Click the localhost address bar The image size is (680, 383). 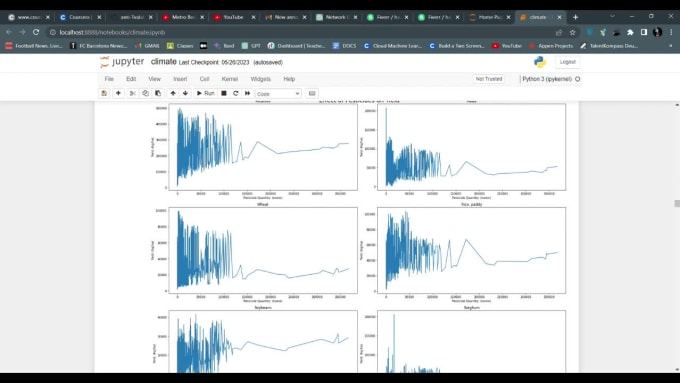click(x=304, y=32)
